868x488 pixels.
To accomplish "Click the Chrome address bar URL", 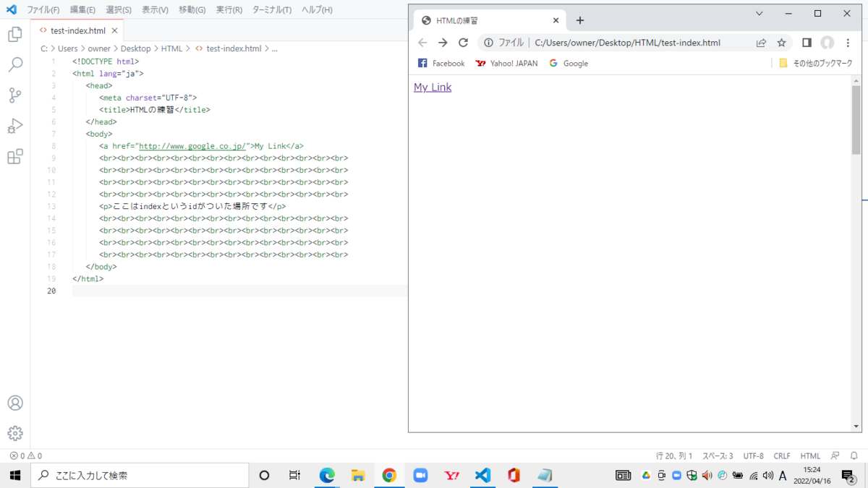I will click(x=627, y=43).
